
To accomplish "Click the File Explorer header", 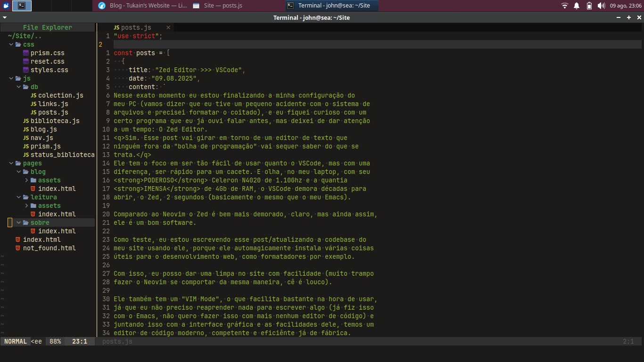I will coord(48,27).
